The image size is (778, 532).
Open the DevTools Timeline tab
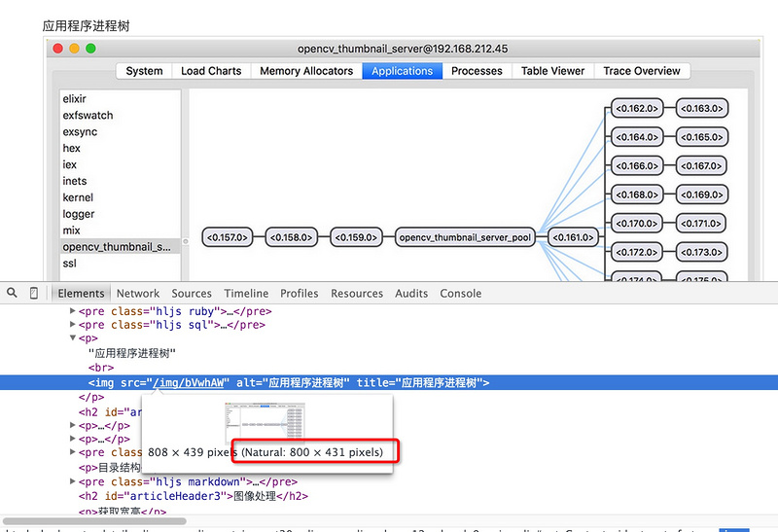246,293
